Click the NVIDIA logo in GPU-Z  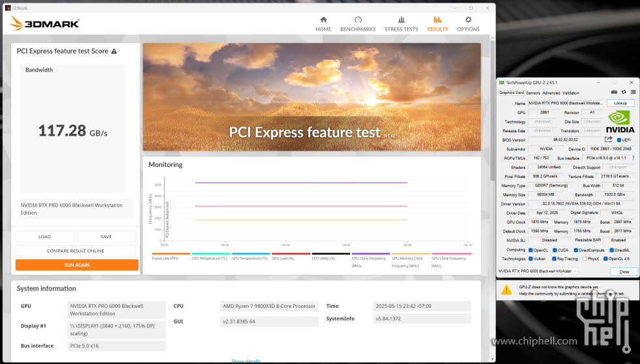tap(620, 122)
